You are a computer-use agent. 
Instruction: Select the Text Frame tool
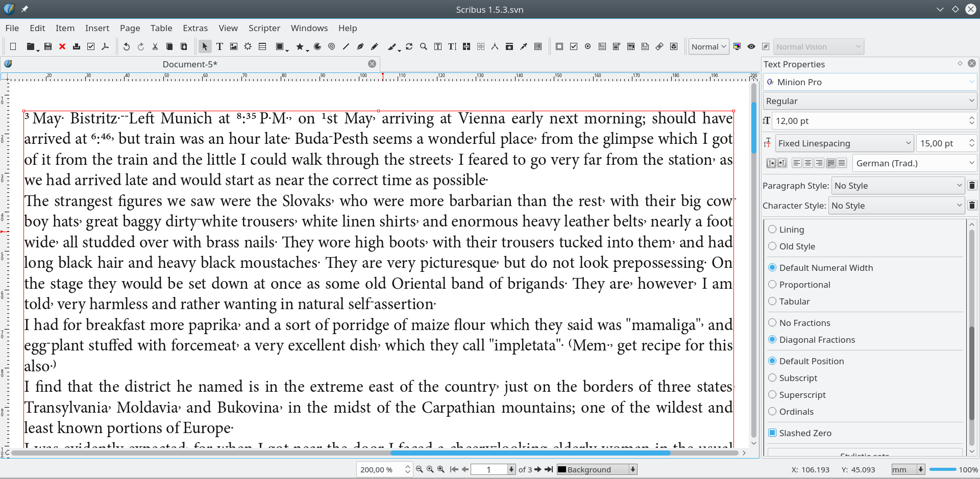pyautogui.click(x=219, y=46)
